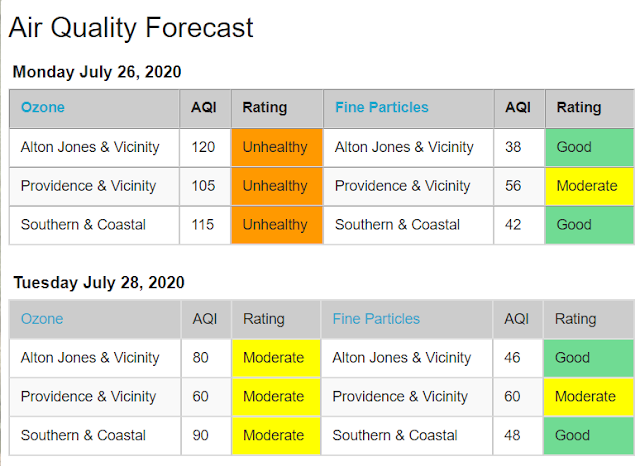Click the Tuesday July 28, 2020 date heading
The image size is (640, 466).
click(x=99, y=282)
